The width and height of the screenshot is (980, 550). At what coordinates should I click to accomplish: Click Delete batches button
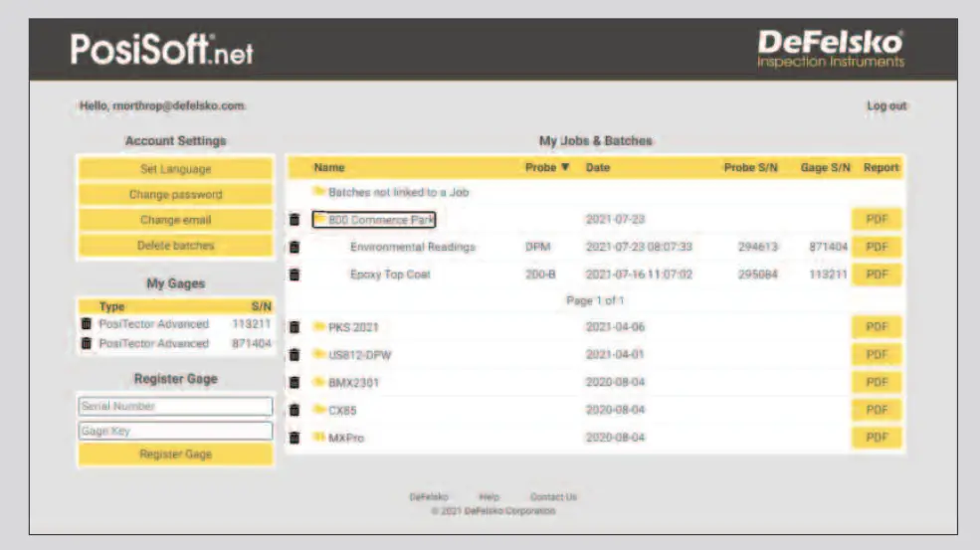[x=176, y=245]
